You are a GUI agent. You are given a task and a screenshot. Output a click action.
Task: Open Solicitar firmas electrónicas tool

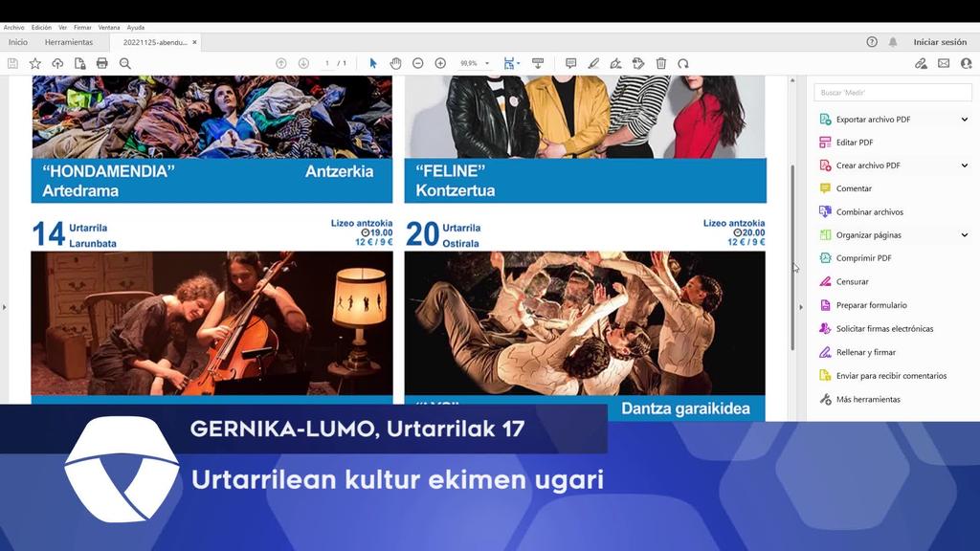(x=884, y=329)
